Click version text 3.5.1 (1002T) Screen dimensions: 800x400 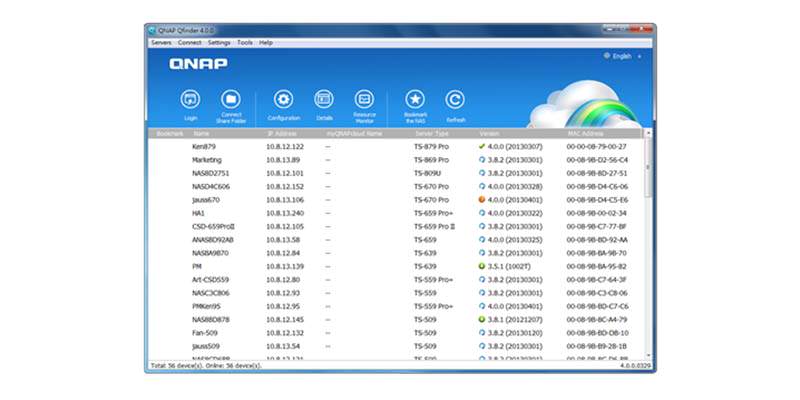tap(510, 266)
